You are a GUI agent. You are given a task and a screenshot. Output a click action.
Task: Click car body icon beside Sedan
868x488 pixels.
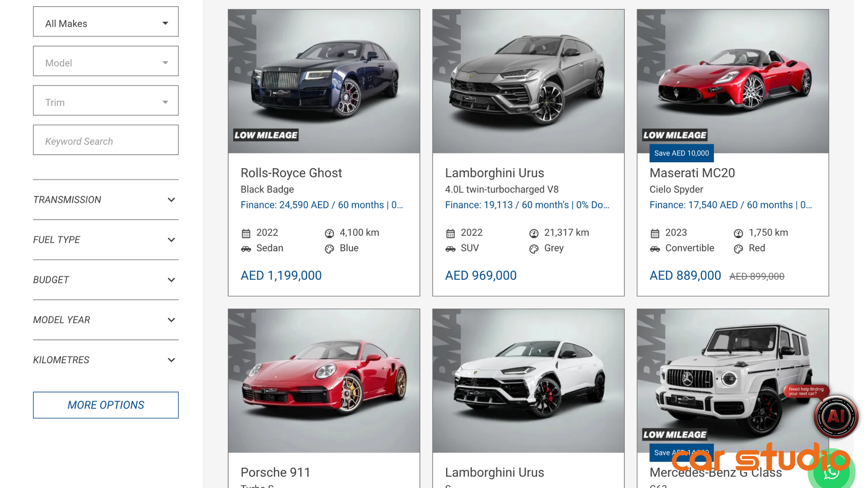click(x=246, y=249)
